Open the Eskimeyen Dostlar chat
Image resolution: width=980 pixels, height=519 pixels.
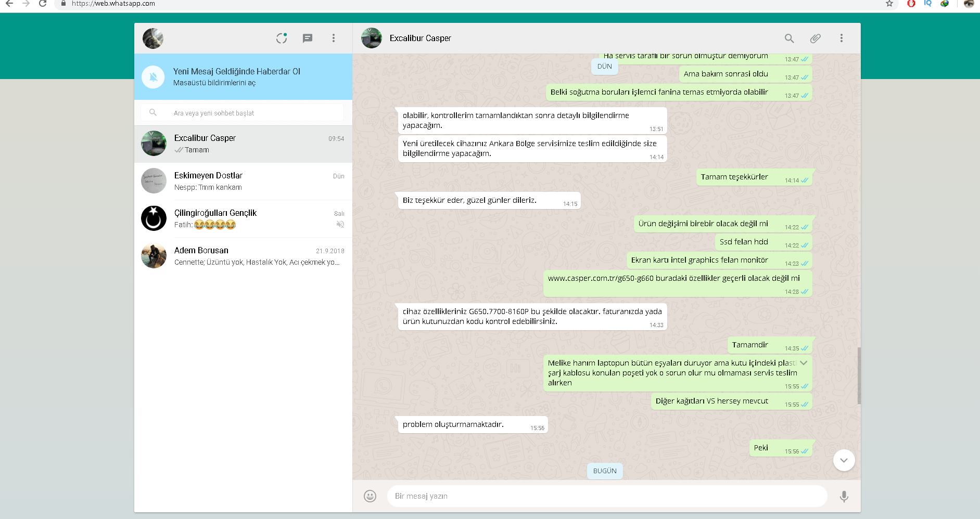coord(244,181)
